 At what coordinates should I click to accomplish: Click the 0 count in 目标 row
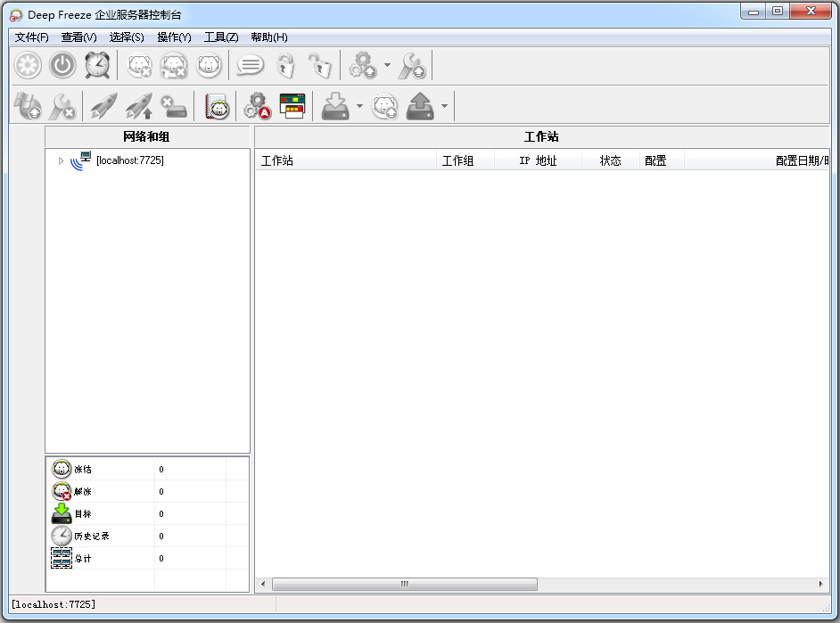[x=161, y=513]
